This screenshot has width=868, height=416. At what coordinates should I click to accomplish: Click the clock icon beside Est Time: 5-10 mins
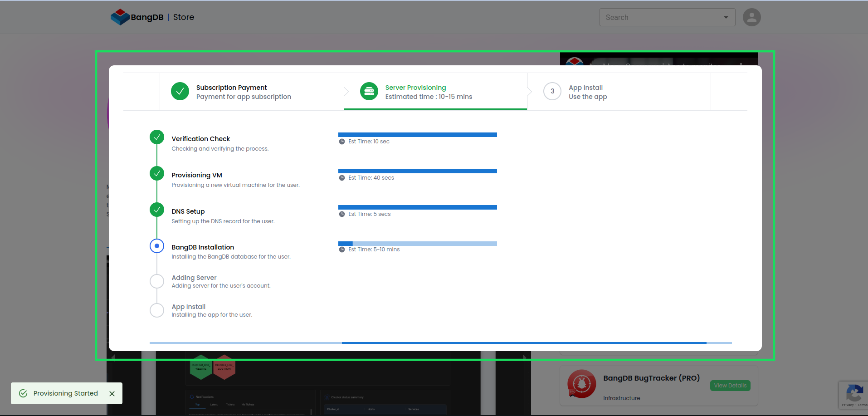click(x=342, y=250)
